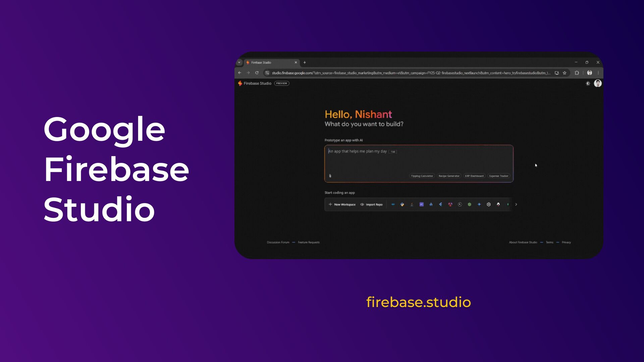Click the Import Repo button
The image size is (644, 362).
click(x=371, y=204)
